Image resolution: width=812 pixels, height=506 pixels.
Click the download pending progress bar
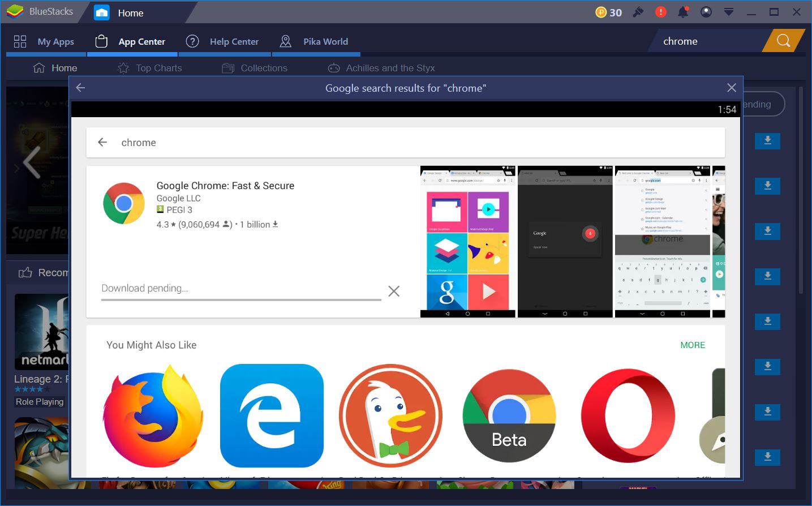click(x=241, y=299)
